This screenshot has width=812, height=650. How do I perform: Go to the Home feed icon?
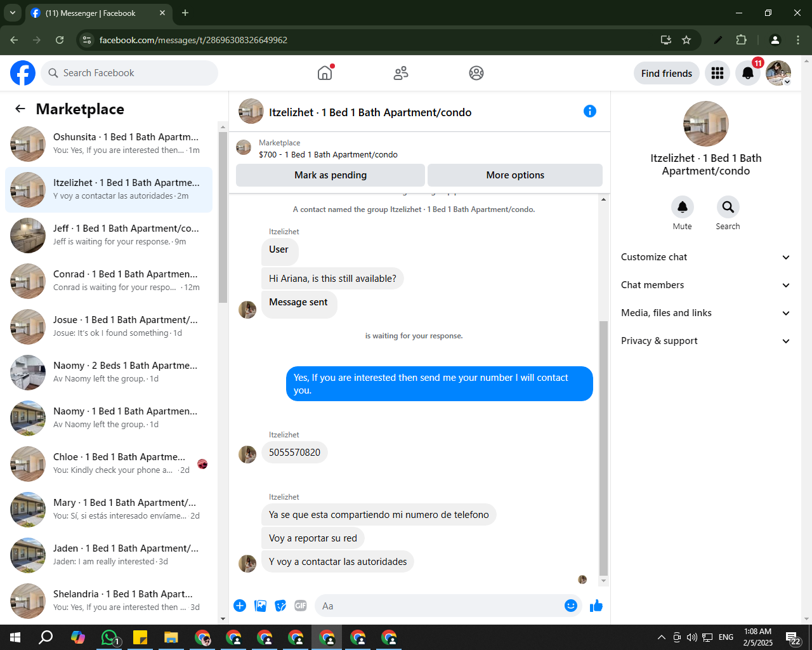(x=325, y=73)
